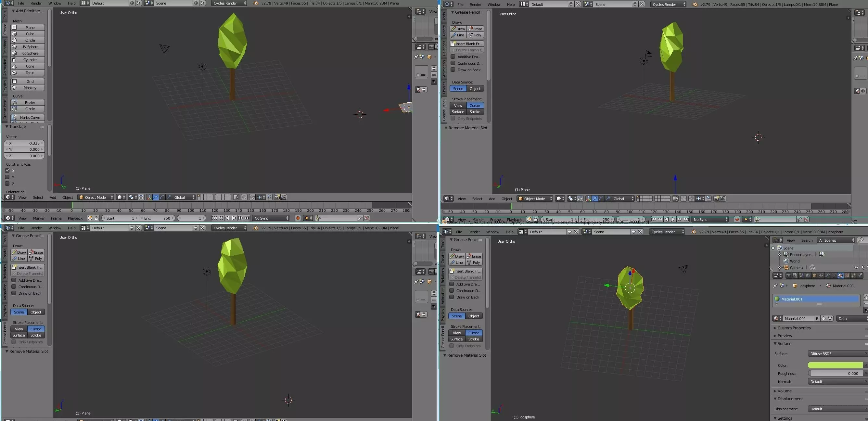Image resolution: width=868 pixels, height=421 pixels.
Task: Open Modifiers wrench tab in bottom-right window
Action: (x=828, y=275)
